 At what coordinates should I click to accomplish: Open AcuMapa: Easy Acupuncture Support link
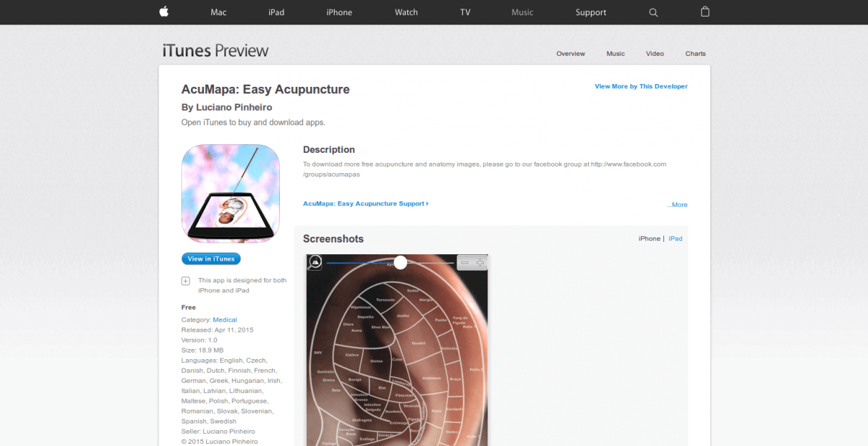(x=366, y=203)
